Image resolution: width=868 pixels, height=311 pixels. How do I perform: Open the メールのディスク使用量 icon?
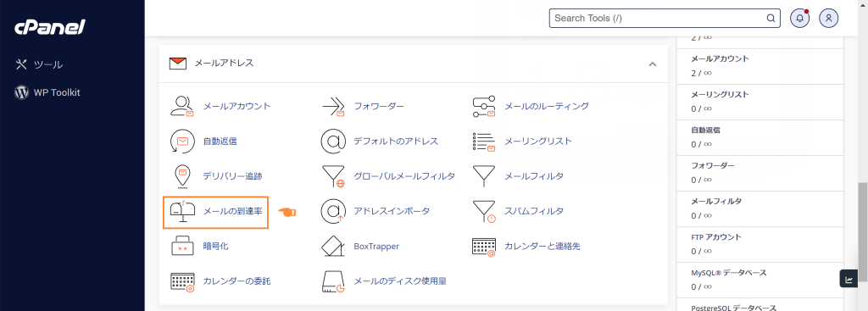coord(333,281)
